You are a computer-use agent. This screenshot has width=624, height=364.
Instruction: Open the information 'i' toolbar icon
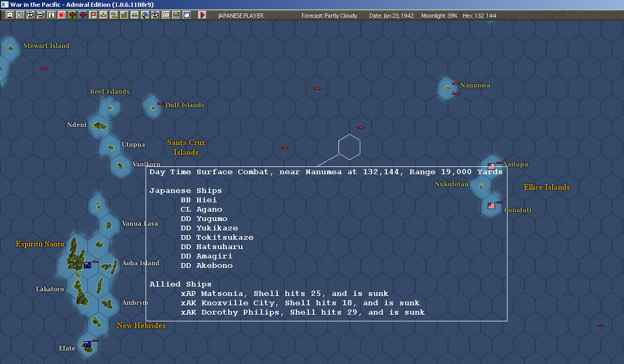[x=51, y=15]
